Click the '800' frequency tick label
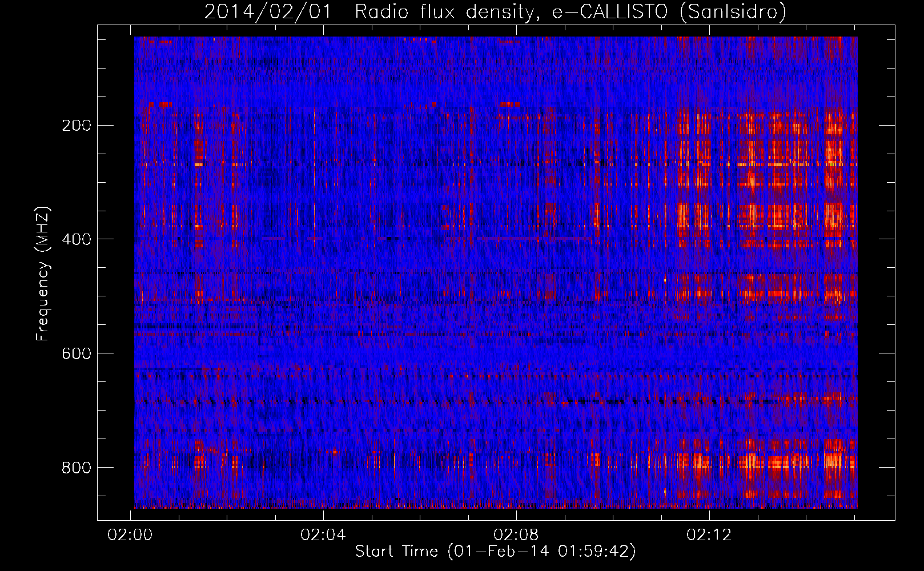Image resolution: width=924 pixels, height=571 pixels. (77, 468)
